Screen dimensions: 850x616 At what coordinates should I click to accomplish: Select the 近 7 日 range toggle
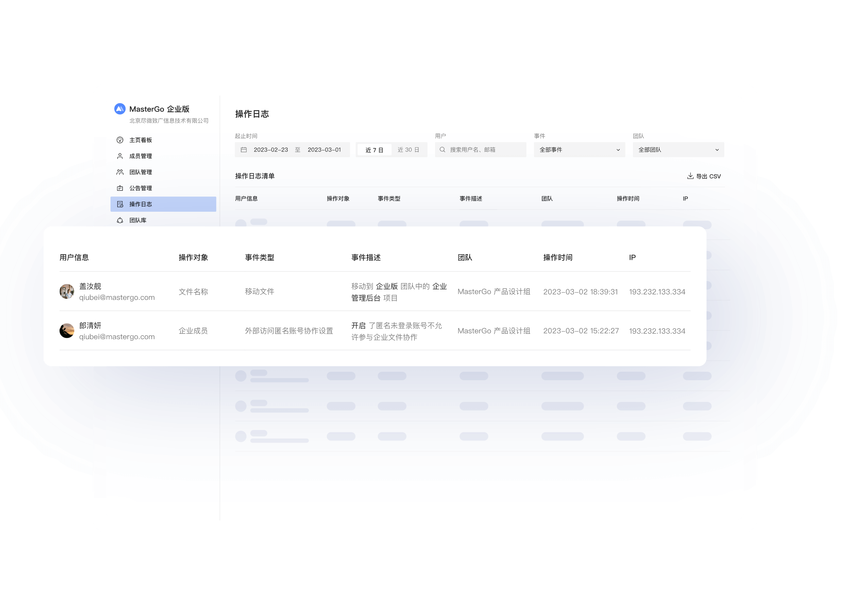[x=374, y=150]
